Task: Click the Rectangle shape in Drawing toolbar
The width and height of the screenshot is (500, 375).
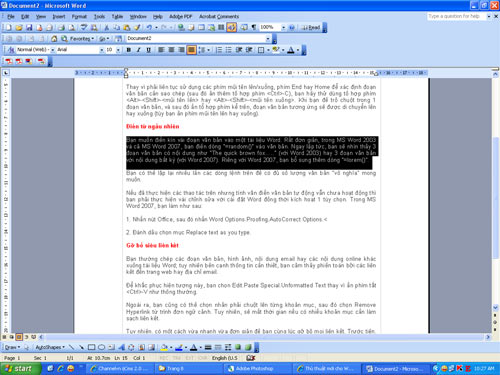Action: tap(91, 347)
